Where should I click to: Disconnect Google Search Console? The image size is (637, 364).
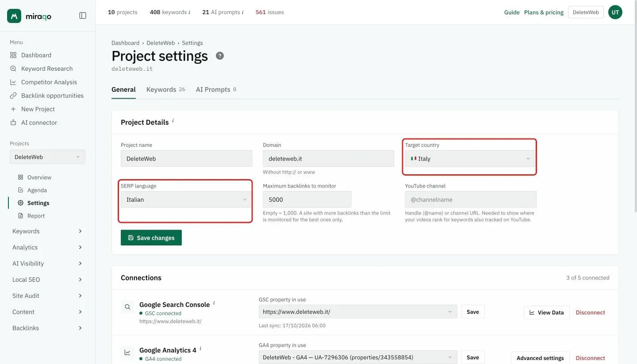pos(591,312)
